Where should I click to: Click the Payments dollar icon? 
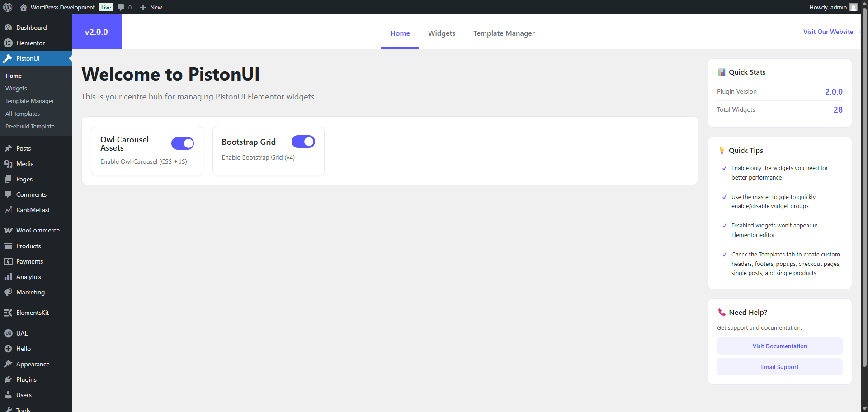[x=8, y=261]
